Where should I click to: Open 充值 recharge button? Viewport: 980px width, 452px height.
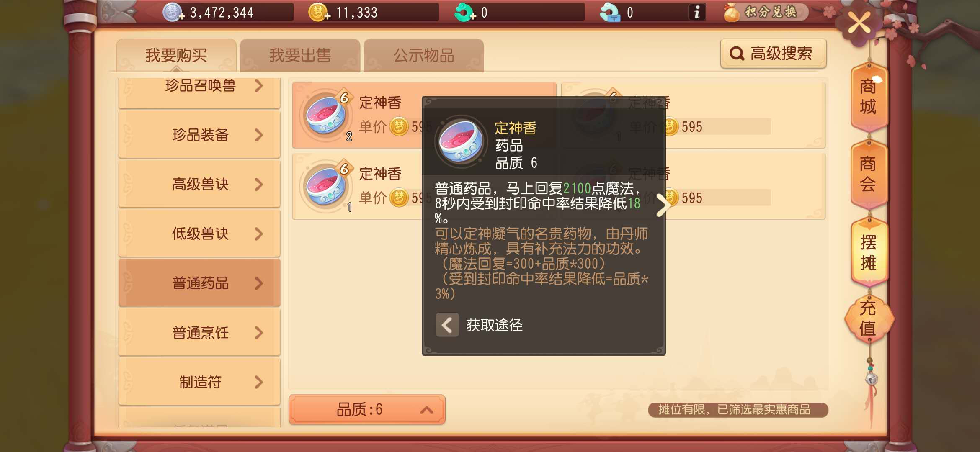868,318
